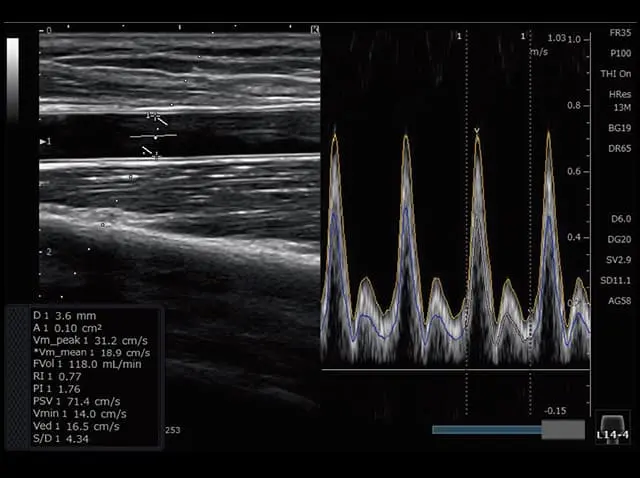Click the focus depth arrow at 1 cm

[42, 142]
